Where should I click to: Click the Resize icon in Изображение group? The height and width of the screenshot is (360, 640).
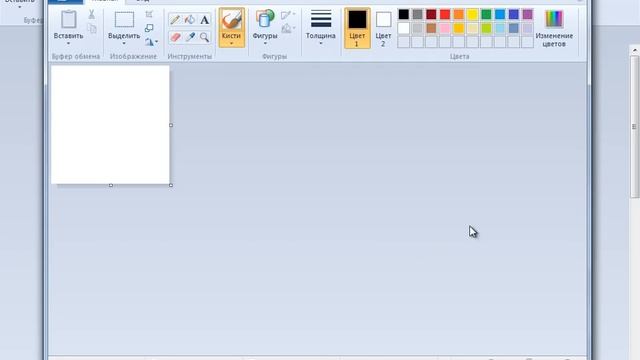point(149,28)
